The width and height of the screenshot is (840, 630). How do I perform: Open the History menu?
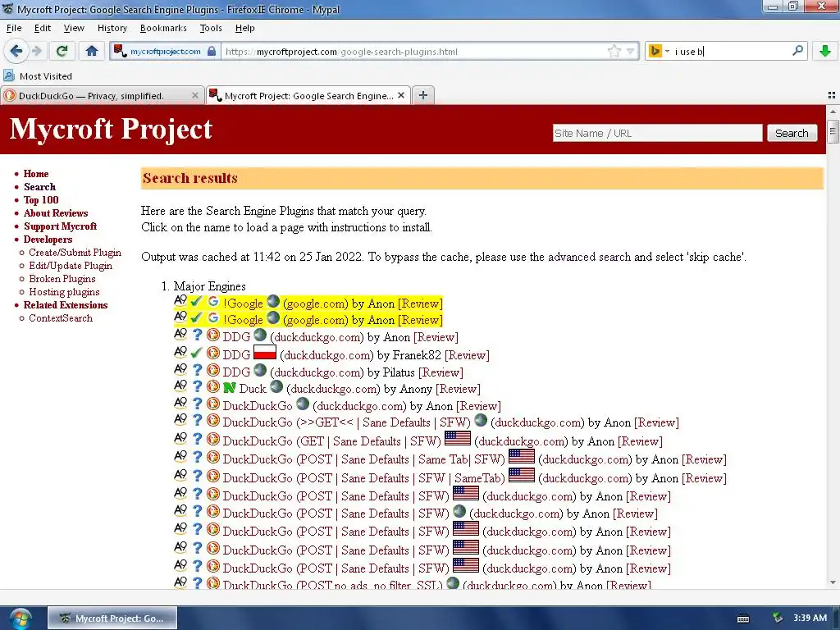click(112, 28)
